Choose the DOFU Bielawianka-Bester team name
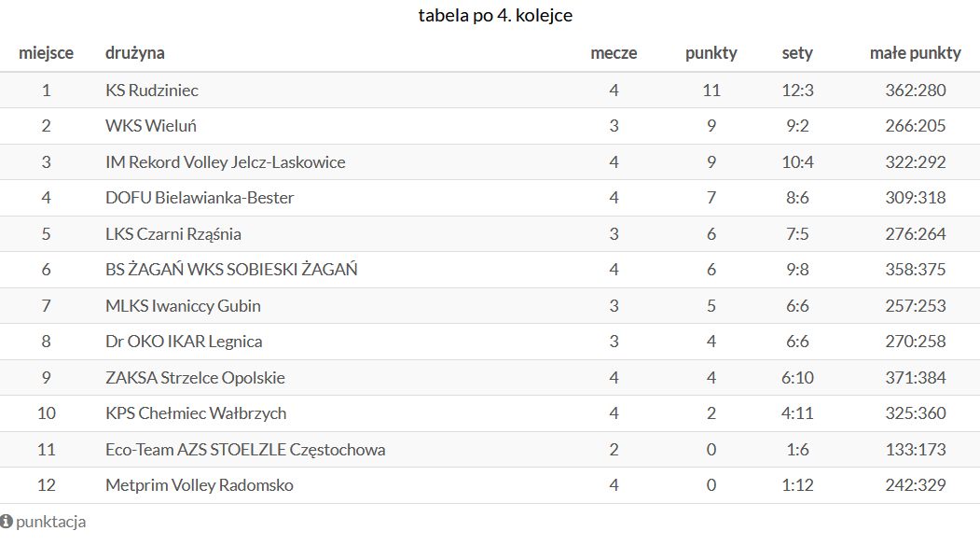980x545 pixels. click(200, 198)
